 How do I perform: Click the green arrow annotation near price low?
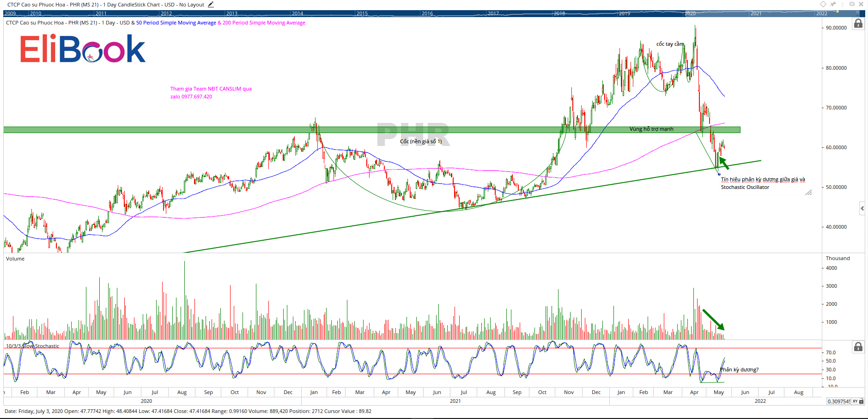pyautogui.click(x=724, y=163)
